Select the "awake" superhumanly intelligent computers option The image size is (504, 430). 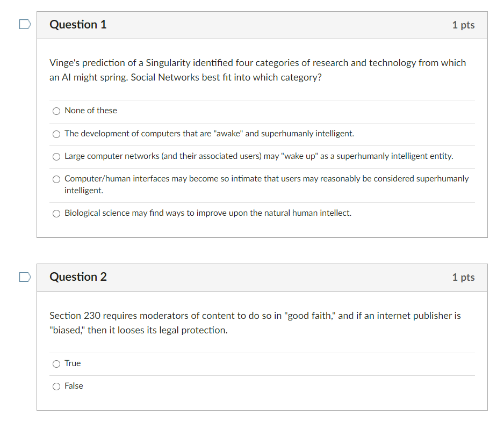56,134
